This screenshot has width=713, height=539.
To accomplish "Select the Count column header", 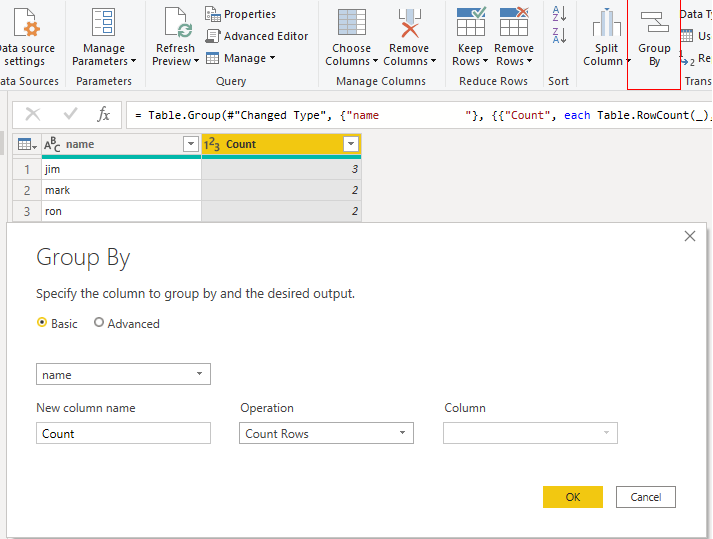I will pos(281,145).
